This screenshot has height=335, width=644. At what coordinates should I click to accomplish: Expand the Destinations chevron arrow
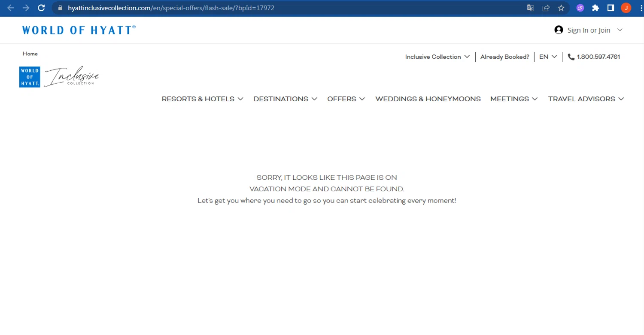tap(314, 99)
